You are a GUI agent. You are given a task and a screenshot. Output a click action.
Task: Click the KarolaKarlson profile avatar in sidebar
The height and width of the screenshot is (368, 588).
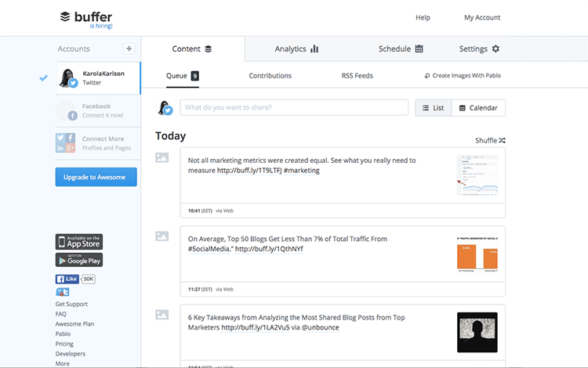coord(67,78)
